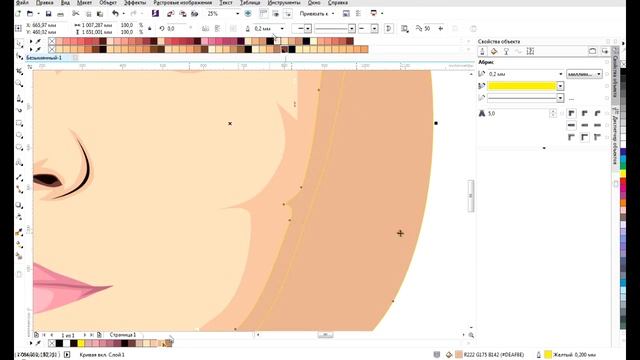Select the Connector tool
This screenshot has width=640, height=360.
click(x=19, y=189)
